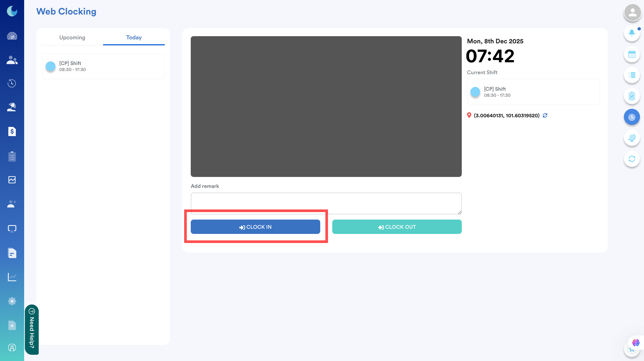Refresh the GPS location coordinates
This screenshot has height=361, width=644.
click(545, 115)
